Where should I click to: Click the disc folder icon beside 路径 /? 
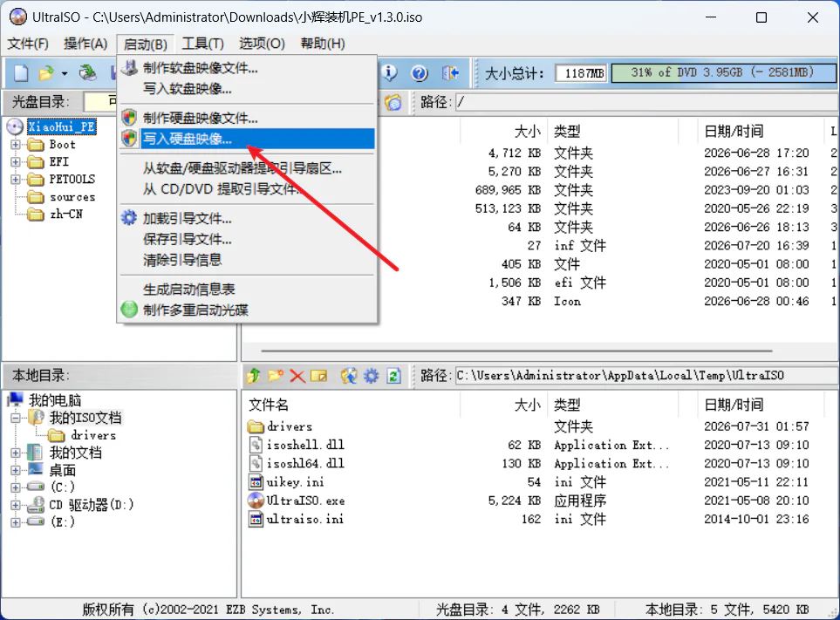[x=393, y=102]
